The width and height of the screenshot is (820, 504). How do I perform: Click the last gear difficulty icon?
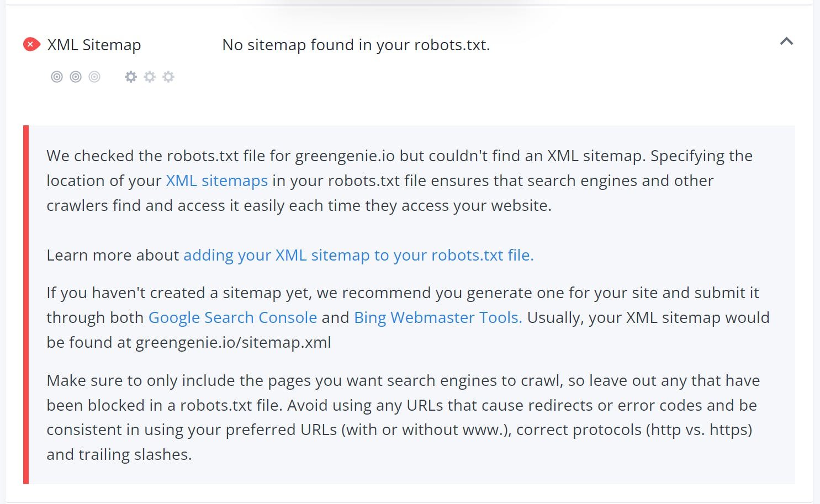(x=168, y=76)
